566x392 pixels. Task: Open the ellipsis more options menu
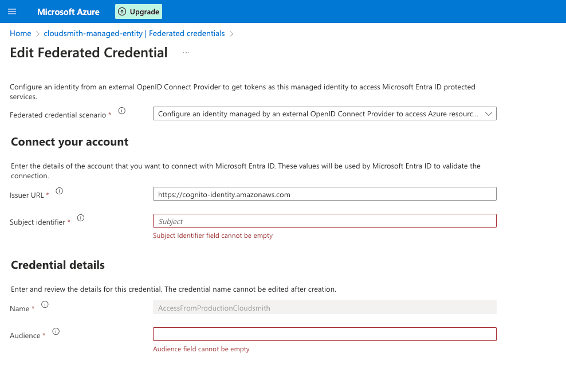(x=186, y=53)
